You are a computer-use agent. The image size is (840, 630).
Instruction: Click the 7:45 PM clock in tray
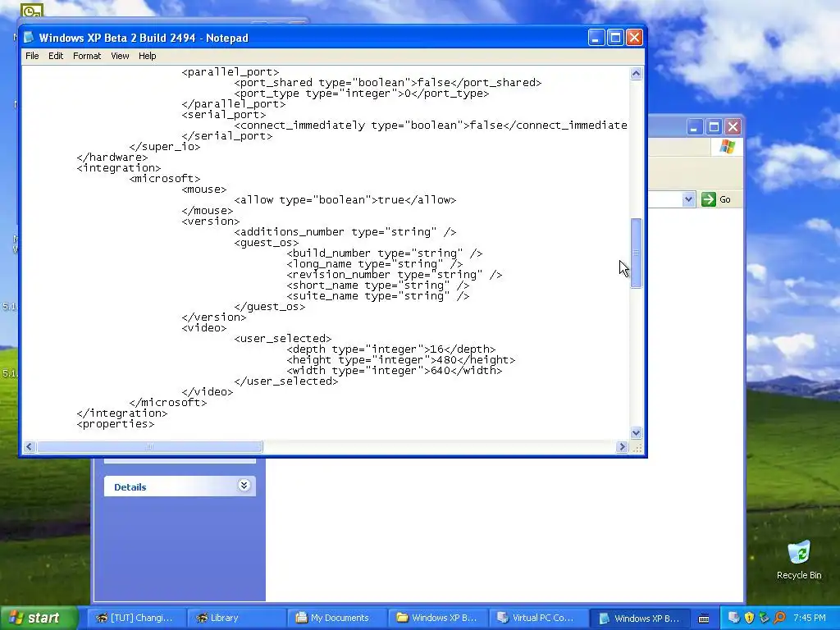[810, 618]
